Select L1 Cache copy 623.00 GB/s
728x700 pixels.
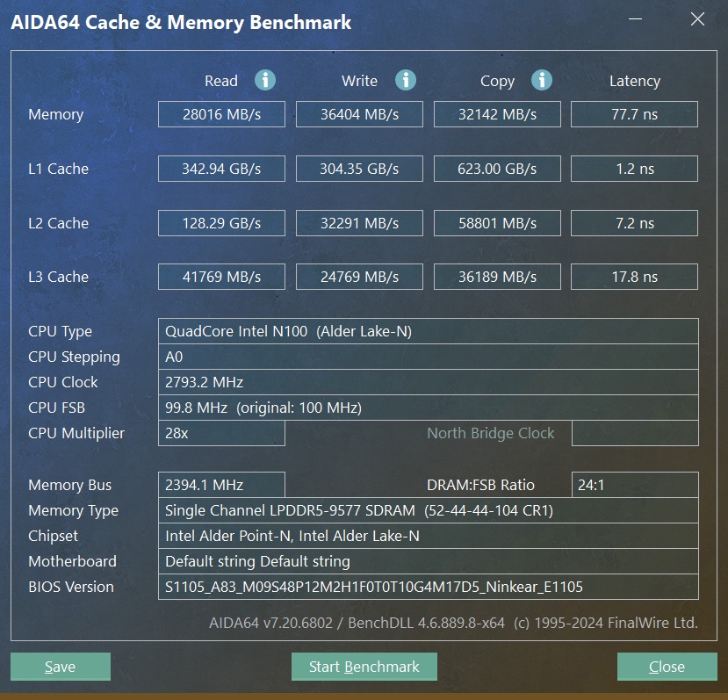497,169
